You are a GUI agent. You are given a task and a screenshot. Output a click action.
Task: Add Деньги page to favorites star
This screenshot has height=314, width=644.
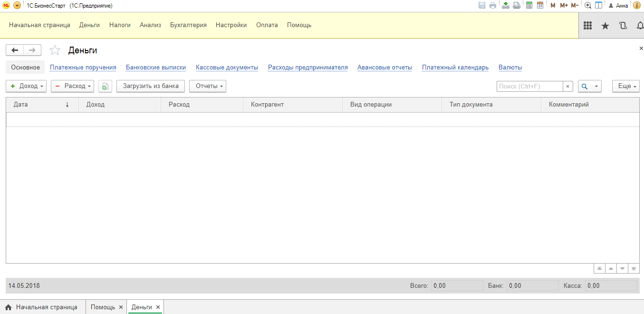click(x=55, y=50)
